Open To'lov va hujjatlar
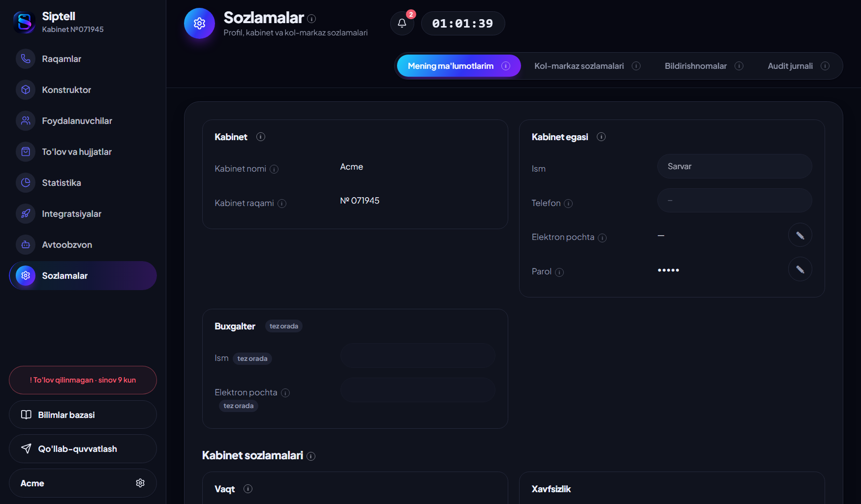The width and height of the screenshot is (861, 504). click(x=83, y=152)
